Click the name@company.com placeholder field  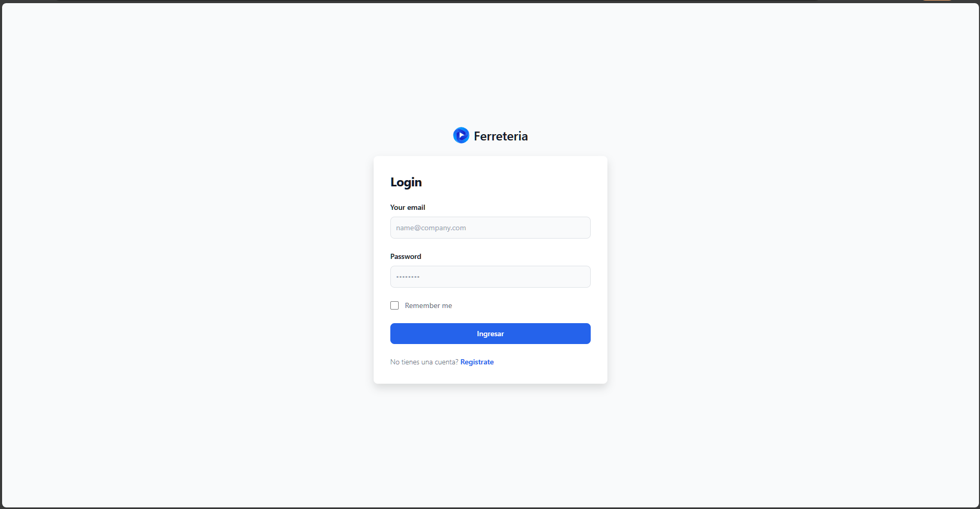click(490, 228)
